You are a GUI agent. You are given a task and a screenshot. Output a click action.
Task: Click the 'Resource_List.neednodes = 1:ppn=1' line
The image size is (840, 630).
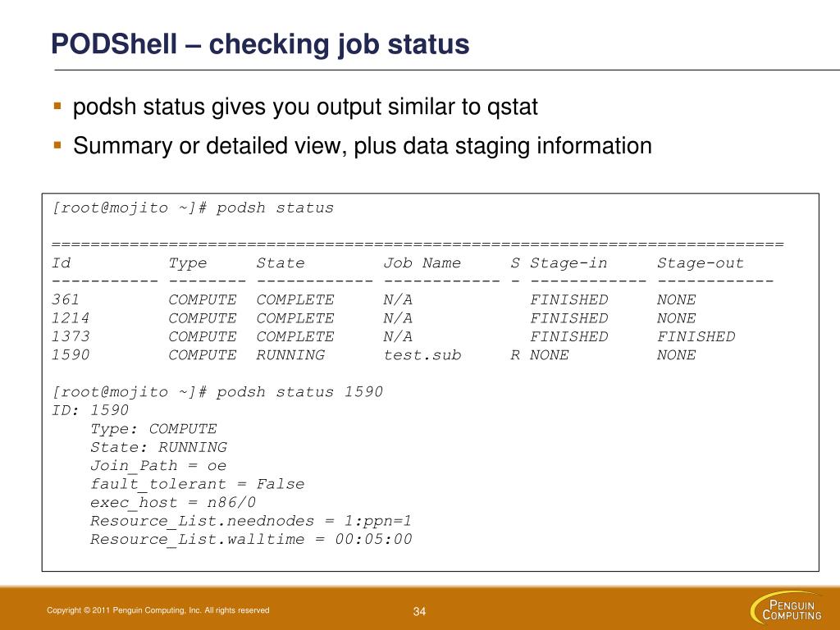(x=251, y=521)
